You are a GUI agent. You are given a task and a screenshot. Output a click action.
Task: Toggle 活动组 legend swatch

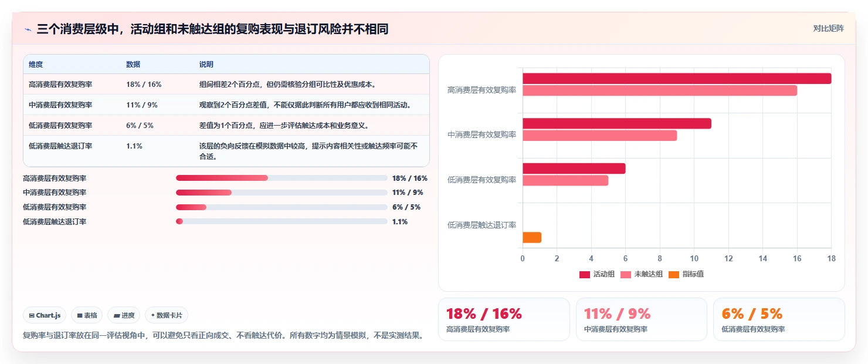pos(585,275)
